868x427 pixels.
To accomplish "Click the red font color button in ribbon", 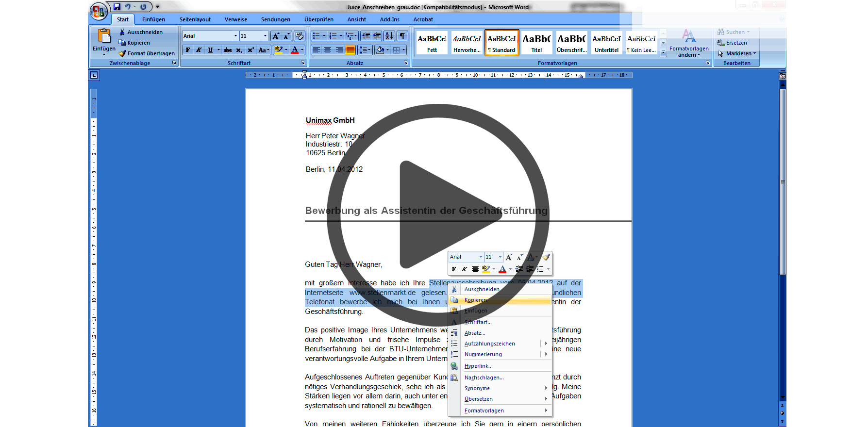I will coord(295,50).
